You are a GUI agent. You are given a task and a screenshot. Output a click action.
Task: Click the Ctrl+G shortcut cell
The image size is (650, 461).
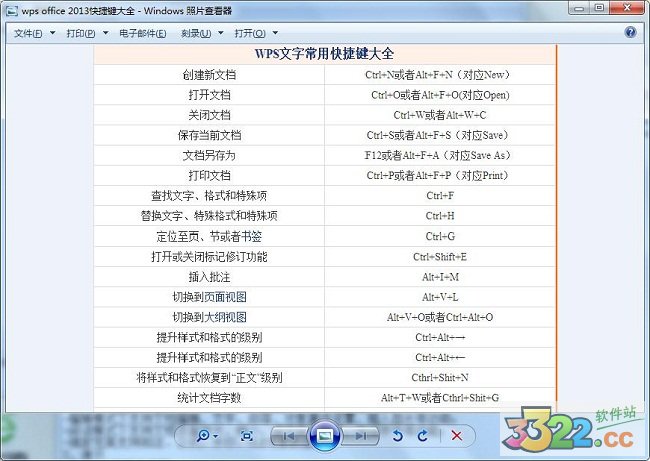pos(440,236)
